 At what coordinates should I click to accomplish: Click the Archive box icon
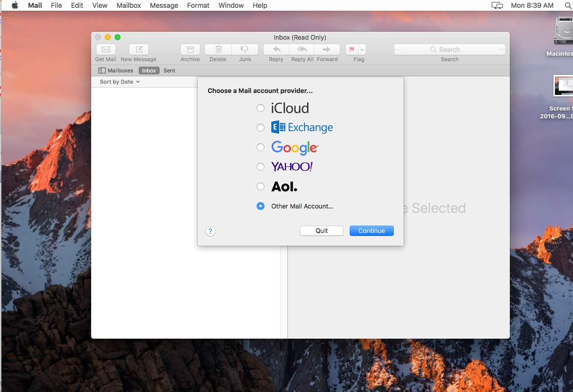[x=190, y=49]
